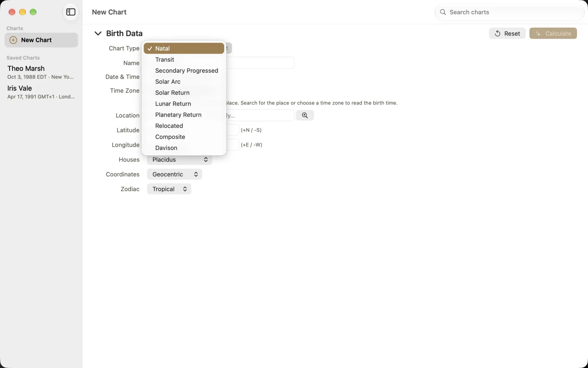Choose Composite chart type

184,137
